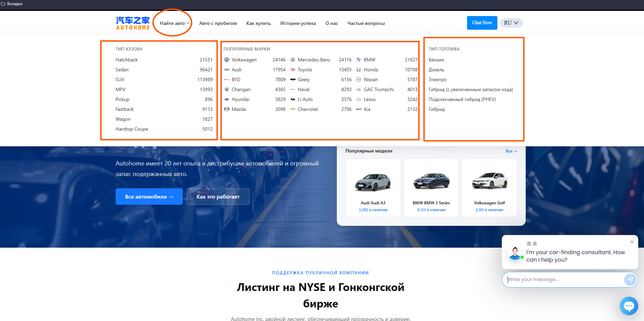Select the Sedan body type
The height and width of the screenshot is (321, 644).
[x=164, y=70]
